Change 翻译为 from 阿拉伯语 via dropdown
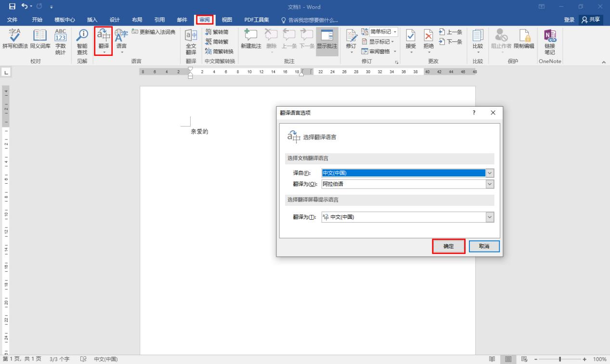This screenshot has width=610, height=364. (489, 184)
